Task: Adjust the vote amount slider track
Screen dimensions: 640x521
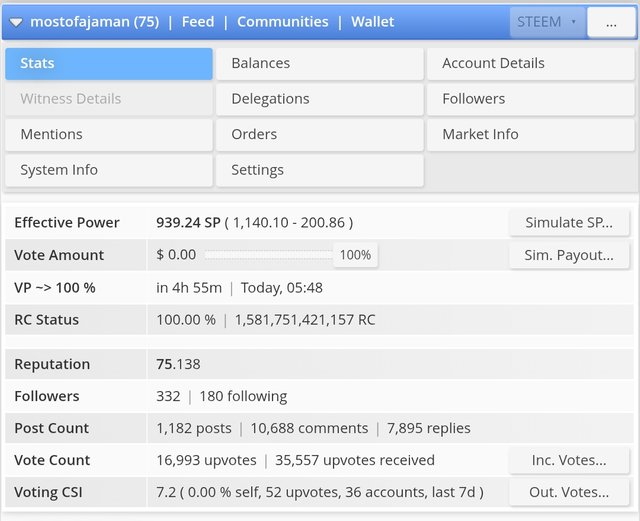Action: pos(269,255)
